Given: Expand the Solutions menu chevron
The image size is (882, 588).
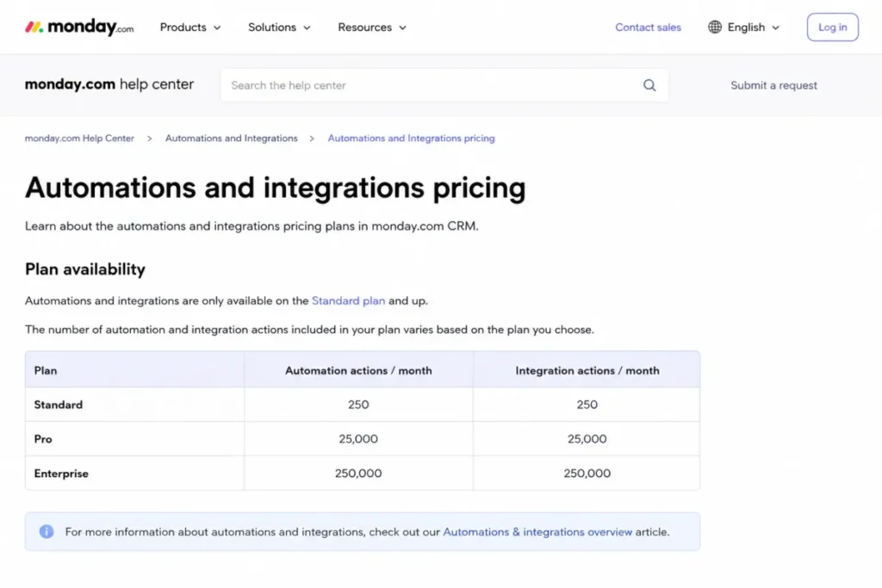Looking at the screenshot, I should click(307, 28).
